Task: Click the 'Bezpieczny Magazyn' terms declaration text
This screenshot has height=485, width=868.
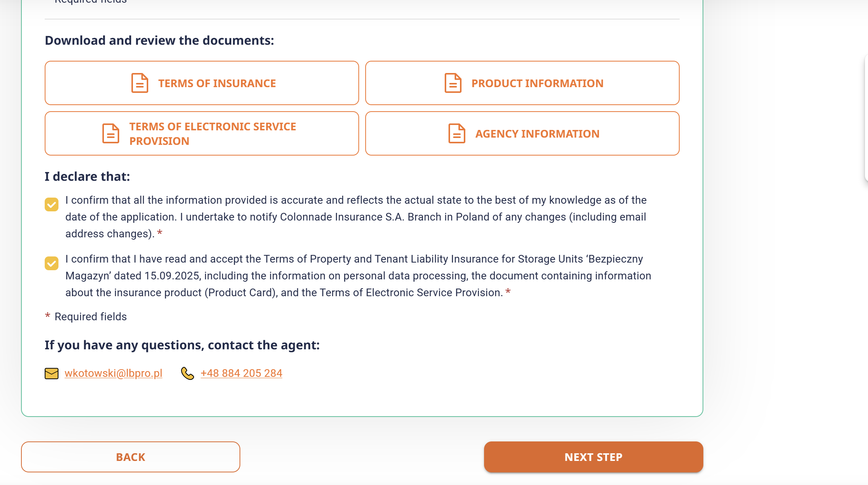Action: pyautogui.click(x=358, y=276)
